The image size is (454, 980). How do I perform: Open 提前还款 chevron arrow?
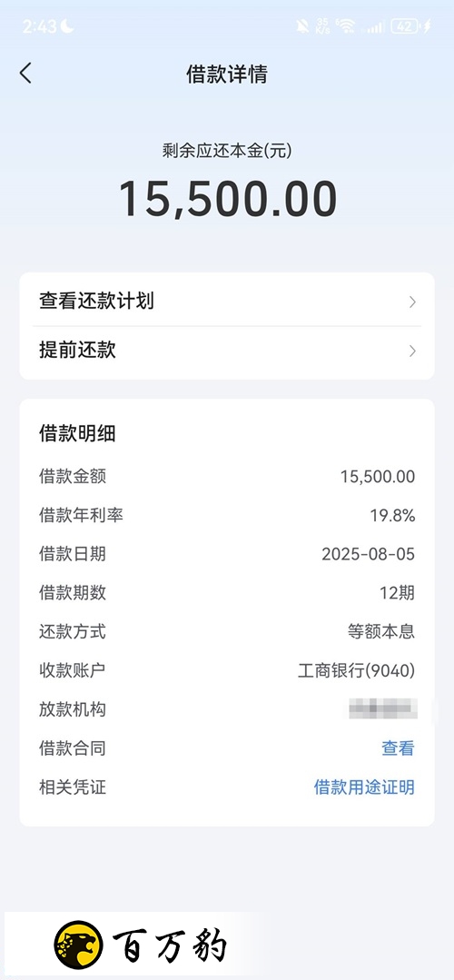click(x=412, y=351)
